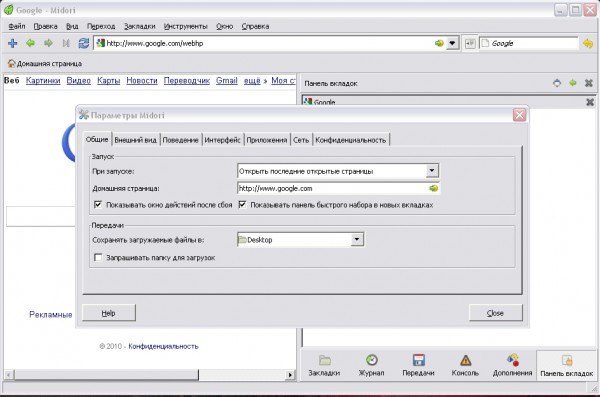600x397 pixels.
Task: Click the Google search box
Action: point(528,43)
